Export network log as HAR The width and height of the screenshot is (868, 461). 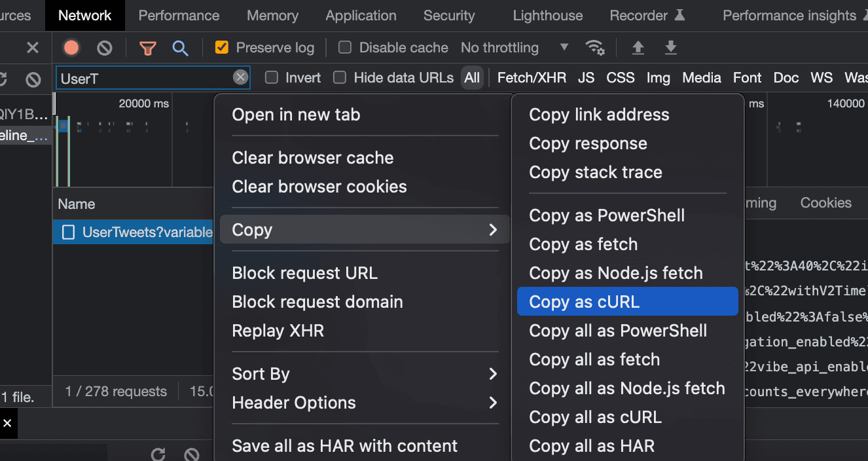(670, 47)
